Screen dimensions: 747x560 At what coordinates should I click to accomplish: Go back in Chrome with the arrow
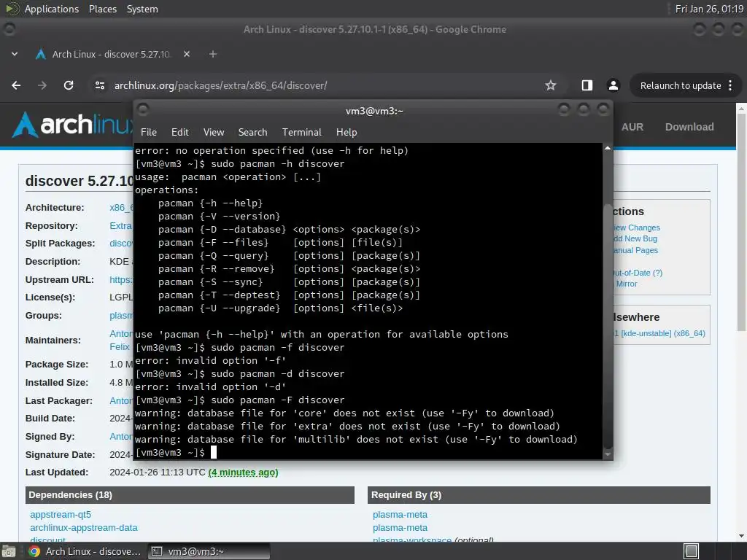pos(16,86)
